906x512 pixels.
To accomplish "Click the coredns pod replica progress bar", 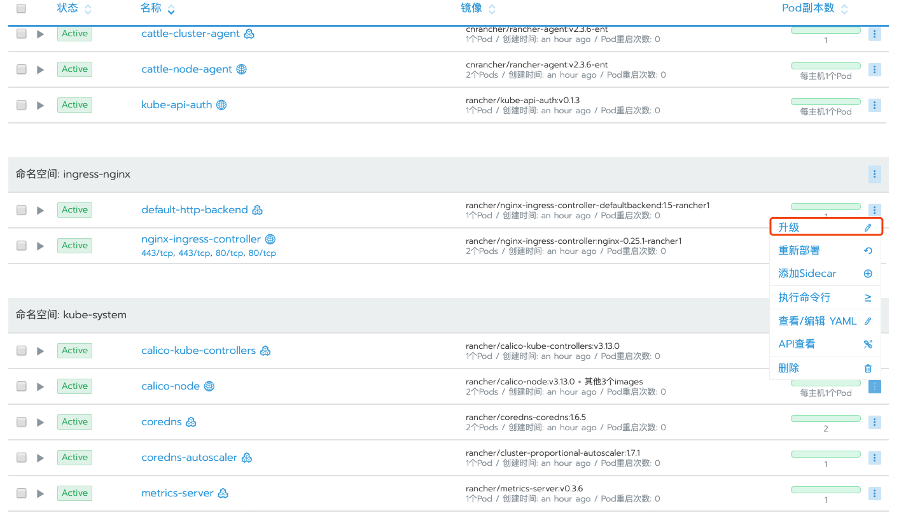I will click(x=826, y=418).
